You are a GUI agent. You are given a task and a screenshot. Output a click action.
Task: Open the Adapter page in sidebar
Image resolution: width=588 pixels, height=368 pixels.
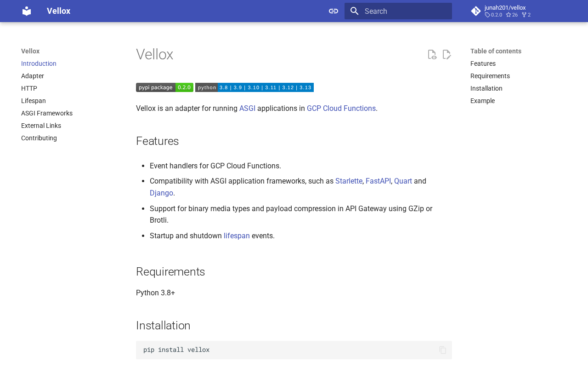point(33,76)
